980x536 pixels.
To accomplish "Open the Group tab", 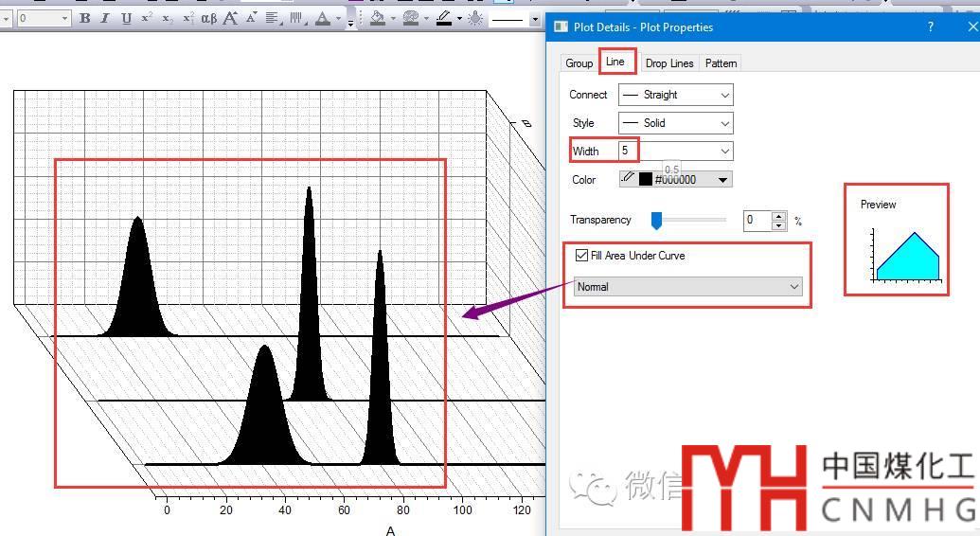I will [579, 63].
